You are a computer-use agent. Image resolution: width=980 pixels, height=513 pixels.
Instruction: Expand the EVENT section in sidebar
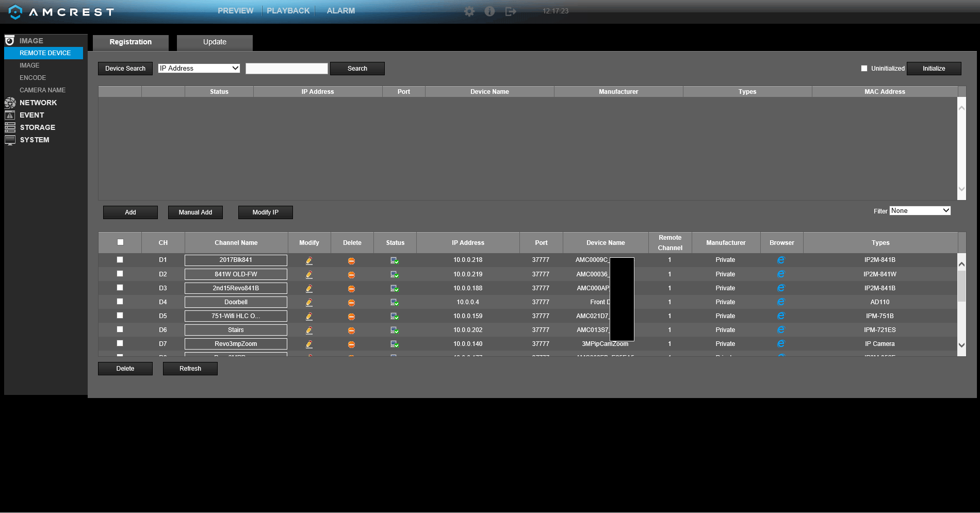tap(31, 115)
